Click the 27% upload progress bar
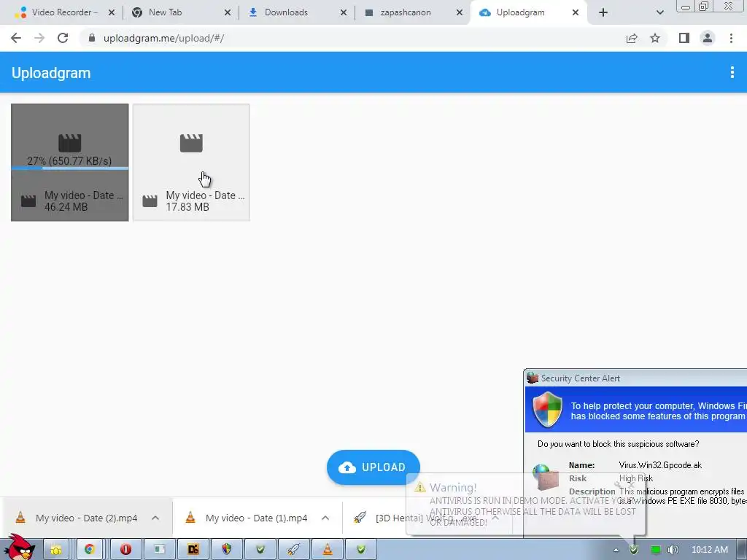The width and height of the screenshot is (747, 560). pos(69,168)
